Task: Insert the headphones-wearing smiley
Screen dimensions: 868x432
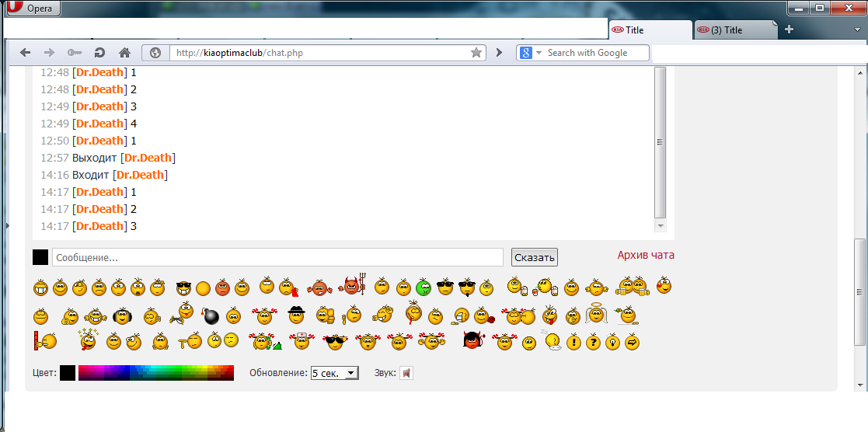Action: 121,316
